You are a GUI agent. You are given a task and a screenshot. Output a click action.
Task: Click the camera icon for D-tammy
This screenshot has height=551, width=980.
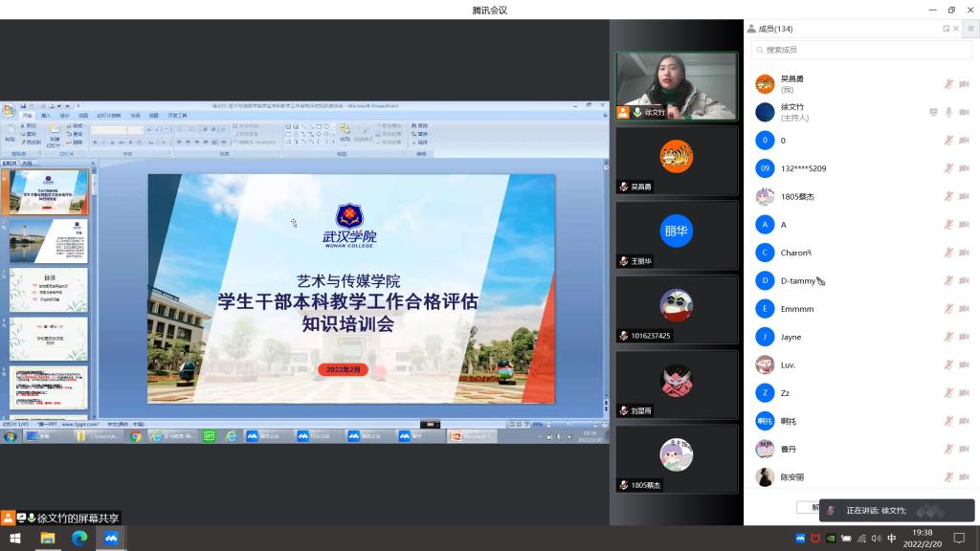pyautogui.click(x=965, y=280)
